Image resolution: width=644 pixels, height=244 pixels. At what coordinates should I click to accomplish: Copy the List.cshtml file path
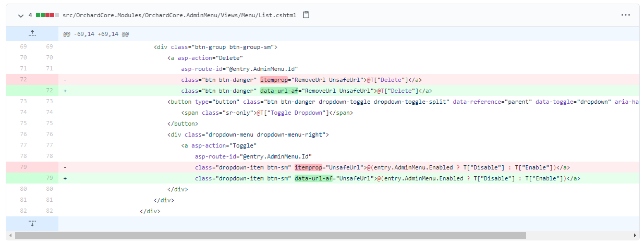point(306,15)
